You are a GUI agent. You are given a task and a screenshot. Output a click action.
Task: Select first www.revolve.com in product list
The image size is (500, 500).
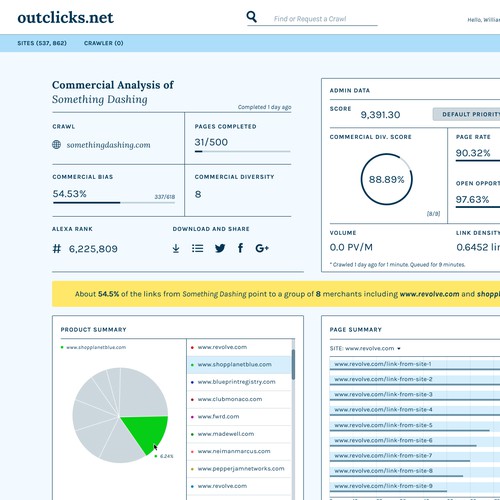tap(239, 347)
